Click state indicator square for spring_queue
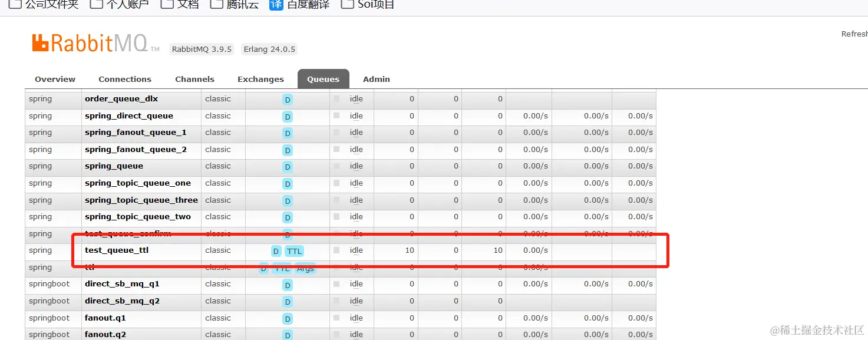The width and height of the screenshot is (868, 340). click(336, 166)
